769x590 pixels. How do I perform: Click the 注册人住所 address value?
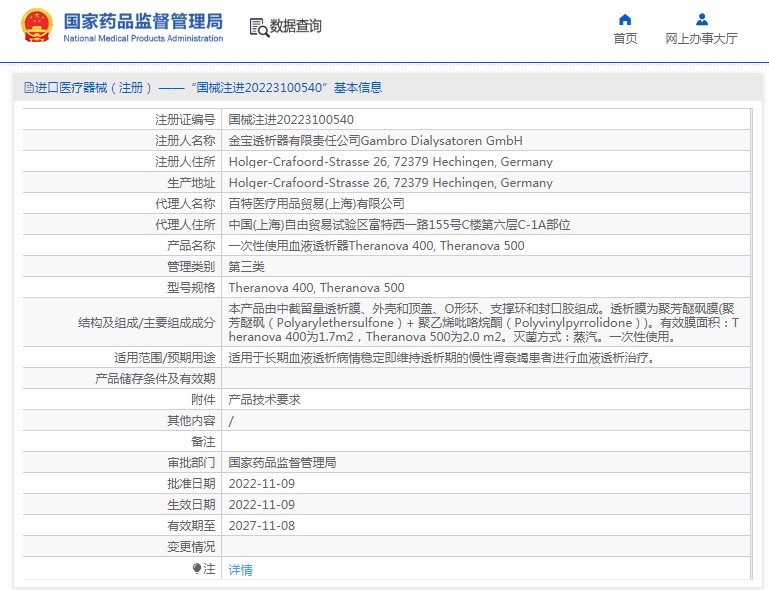click(390, 162)
